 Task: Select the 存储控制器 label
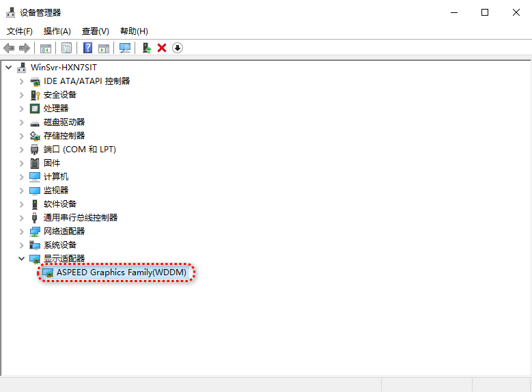tap(64, 135)
